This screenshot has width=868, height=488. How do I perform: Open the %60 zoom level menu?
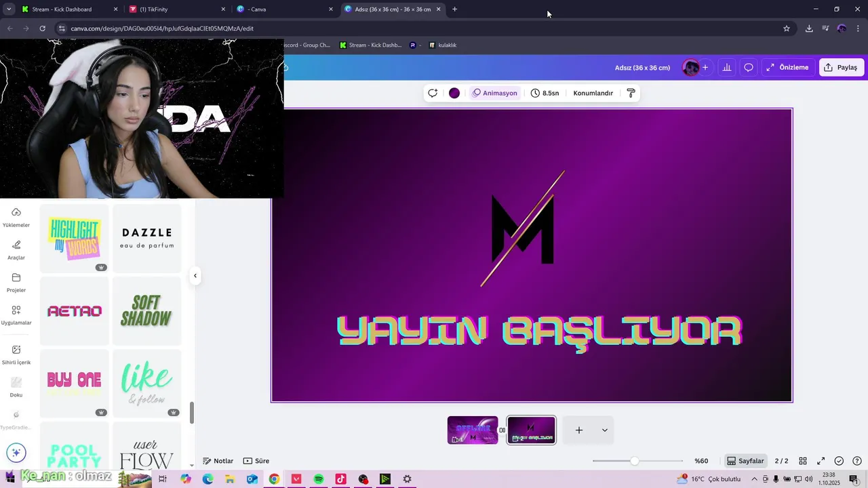[701, 461]
